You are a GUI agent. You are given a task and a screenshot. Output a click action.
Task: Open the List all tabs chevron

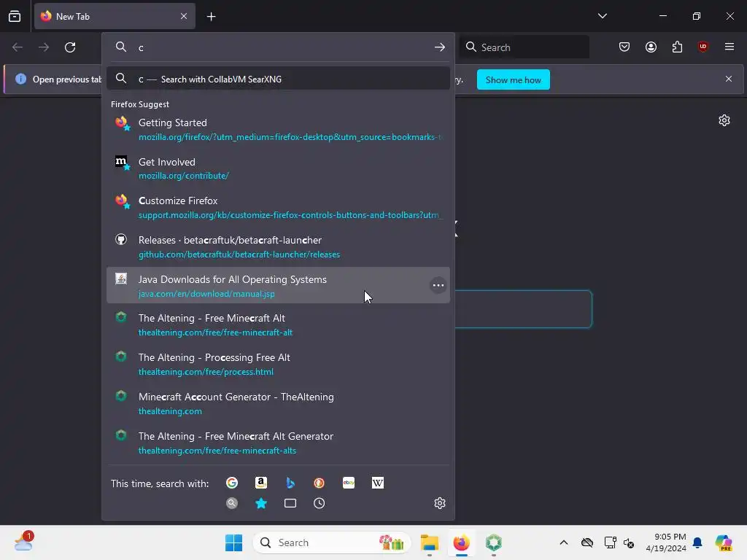point(602,16)
